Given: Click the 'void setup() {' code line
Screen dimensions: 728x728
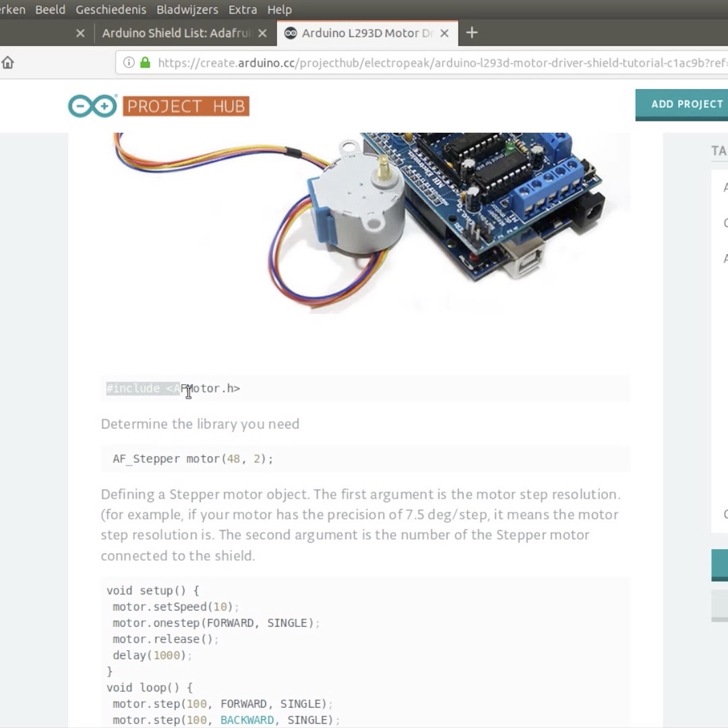Looking at the screenshot, I should pos(153,590).
